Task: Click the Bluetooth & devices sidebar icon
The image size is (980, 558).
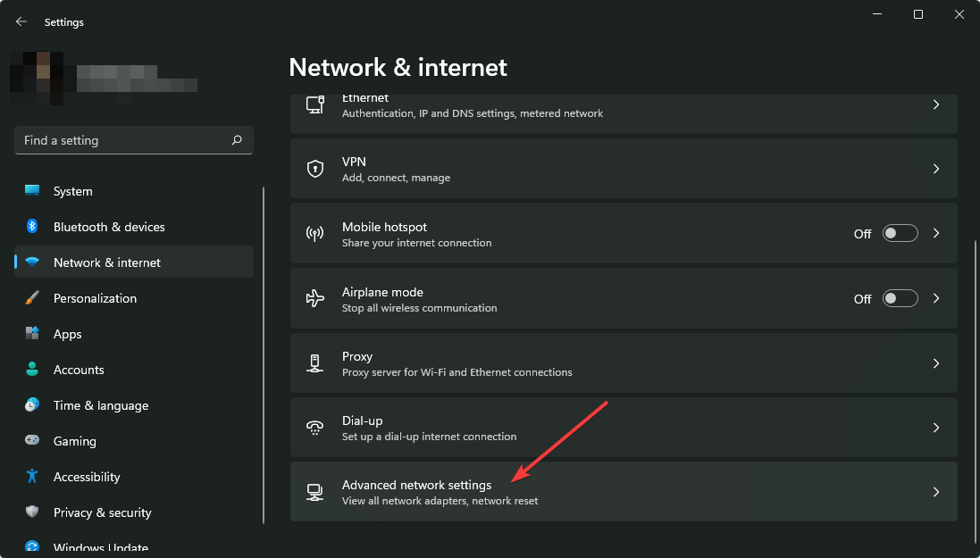Action: click(x=32, y=227)
